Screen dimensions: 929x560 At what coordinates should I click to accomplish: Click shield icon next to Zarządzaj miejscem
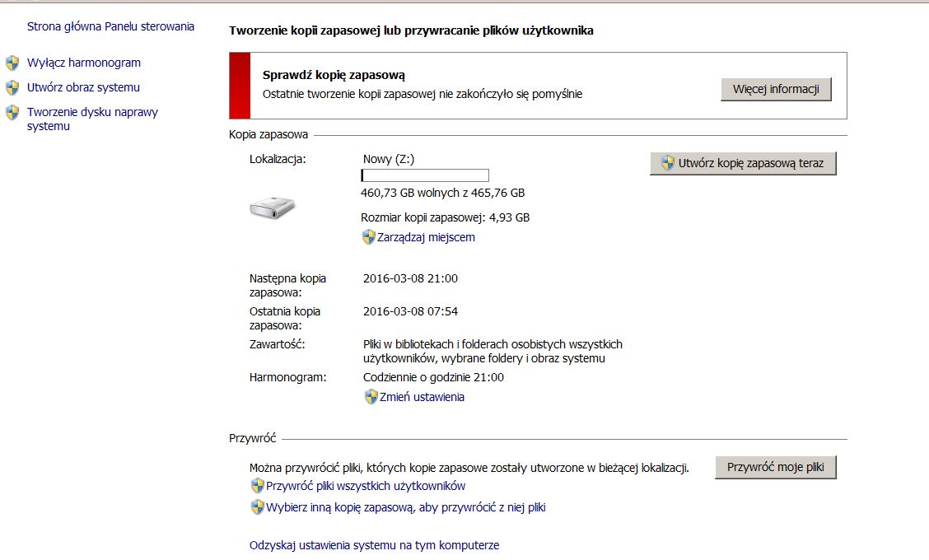[x=368, y=237]
